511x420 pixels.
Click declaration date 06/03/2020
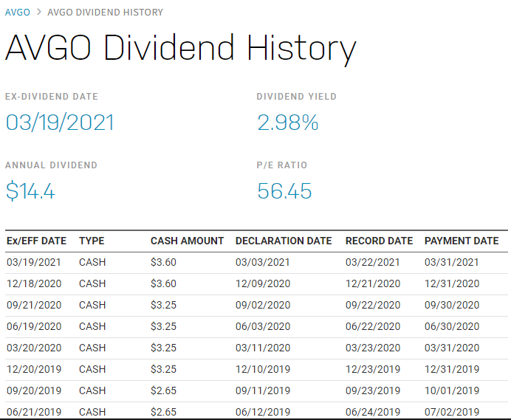(x=263, y=326)
